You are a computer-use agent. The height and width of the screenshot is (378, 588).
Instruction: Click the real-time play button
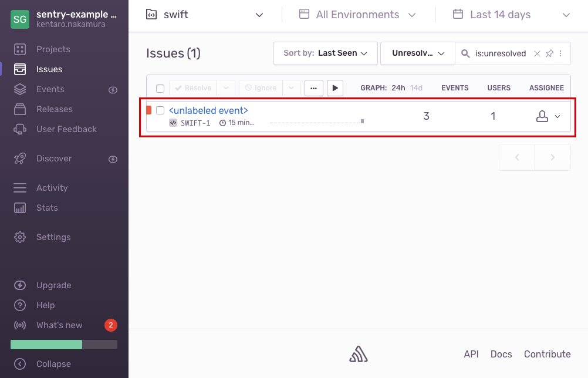[335, 88]
